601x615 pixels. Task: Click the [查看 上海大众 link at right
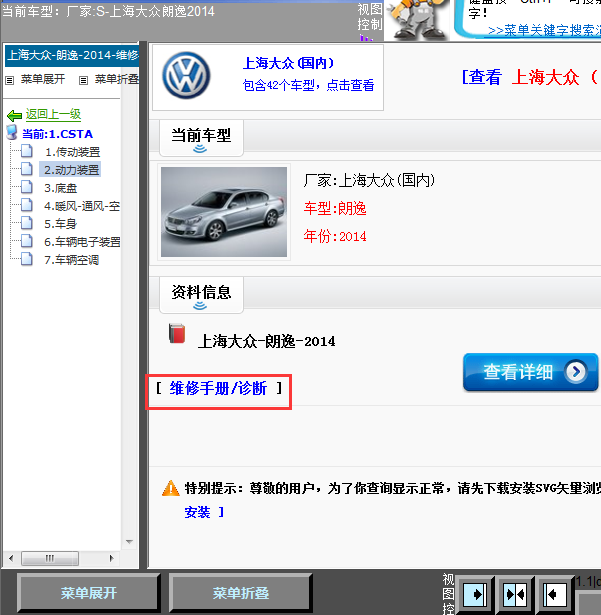point(531,77)
